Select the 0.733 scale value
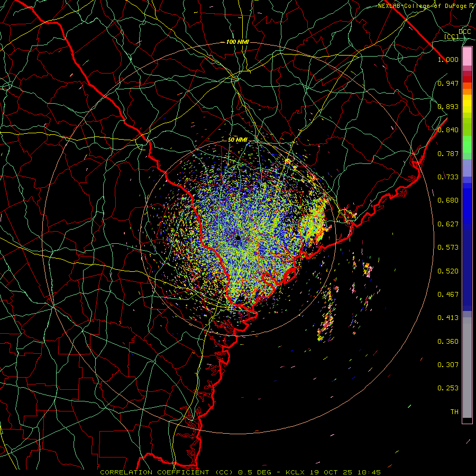The image size is (476, 476). pos(448,177)
